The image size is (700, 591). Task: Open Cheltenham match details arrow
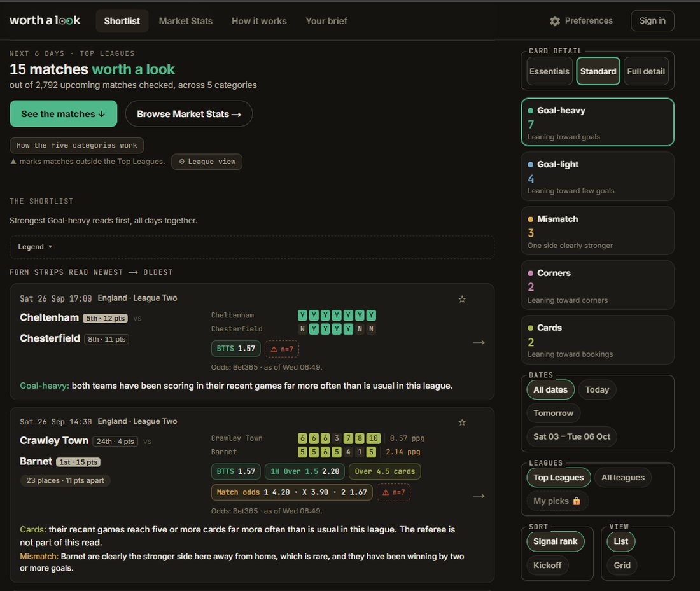tap(479, 342)
